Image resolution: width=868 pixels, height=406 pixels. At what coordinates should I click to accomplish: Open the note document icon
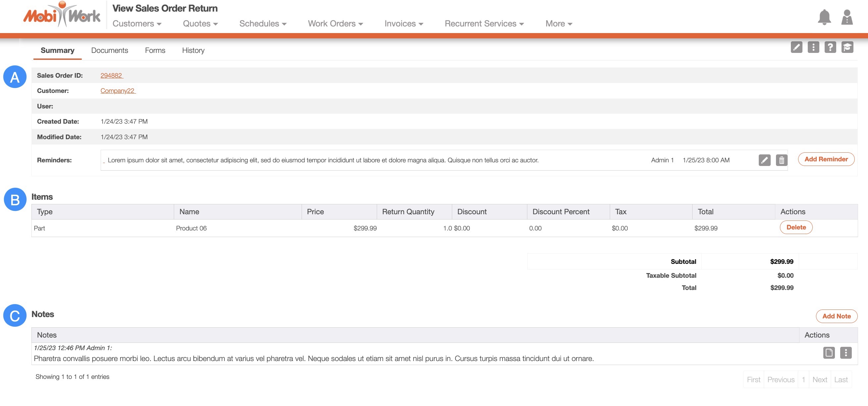click(x=829, y=352)
